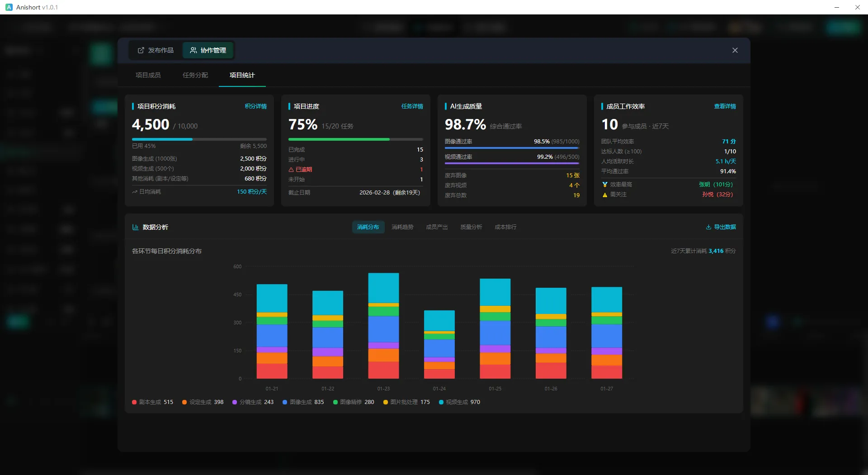868x475 pixels.
Task: Toggle 副本生成 legend series in chart
Action: 152,402
